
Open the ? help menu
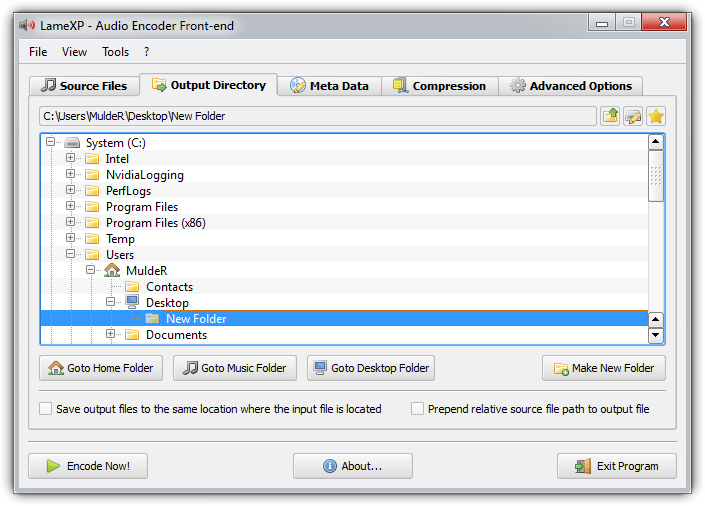147,52
